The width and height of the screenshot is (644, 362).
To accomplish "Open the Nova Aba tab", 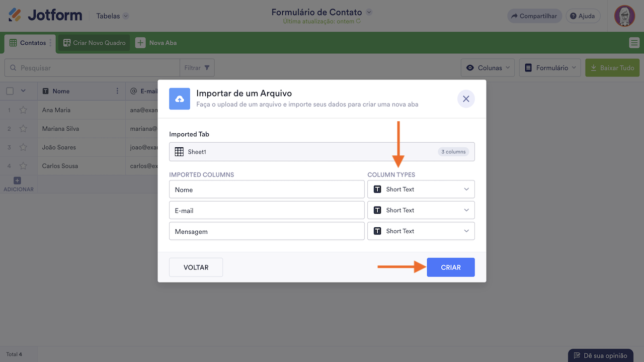I will pyautogui.click(x=156, y=43).
